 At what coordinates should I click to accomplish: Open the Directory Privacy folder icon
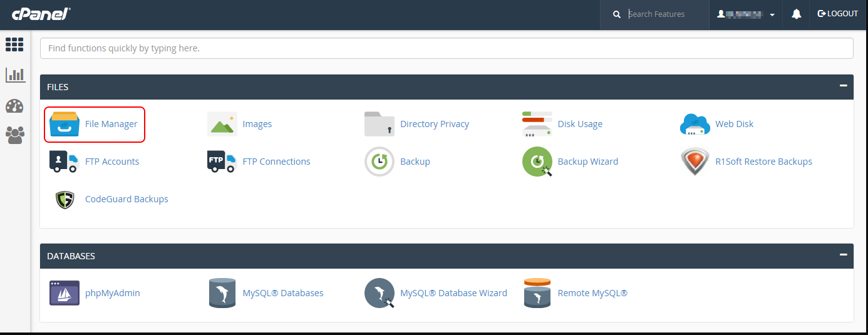point(380,124)
